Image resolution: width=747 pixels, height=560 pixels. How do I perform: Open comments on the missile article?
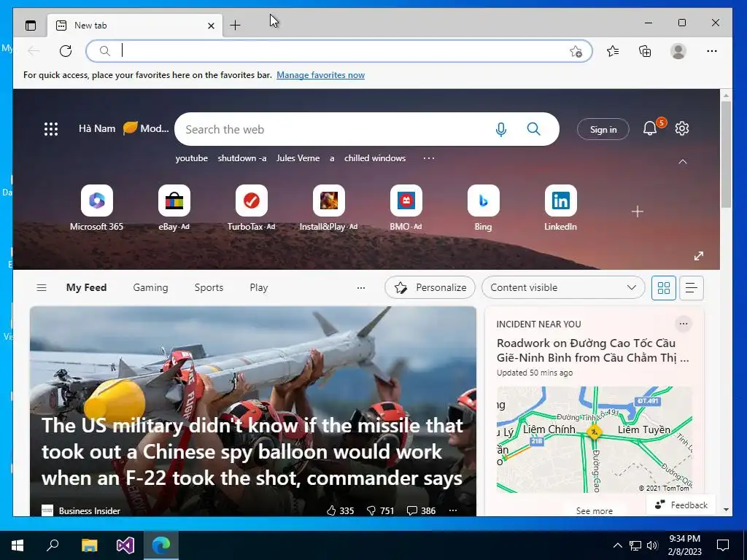point(421,510)
